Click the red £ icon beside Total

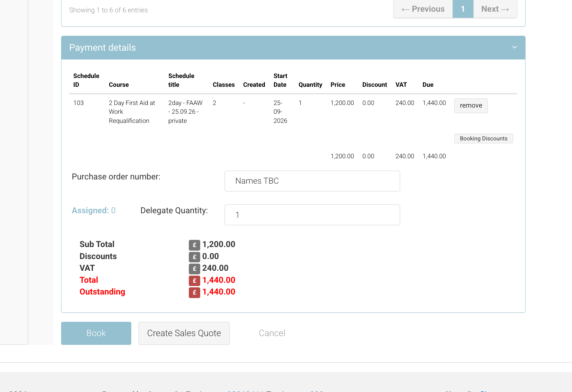[194, 281]
